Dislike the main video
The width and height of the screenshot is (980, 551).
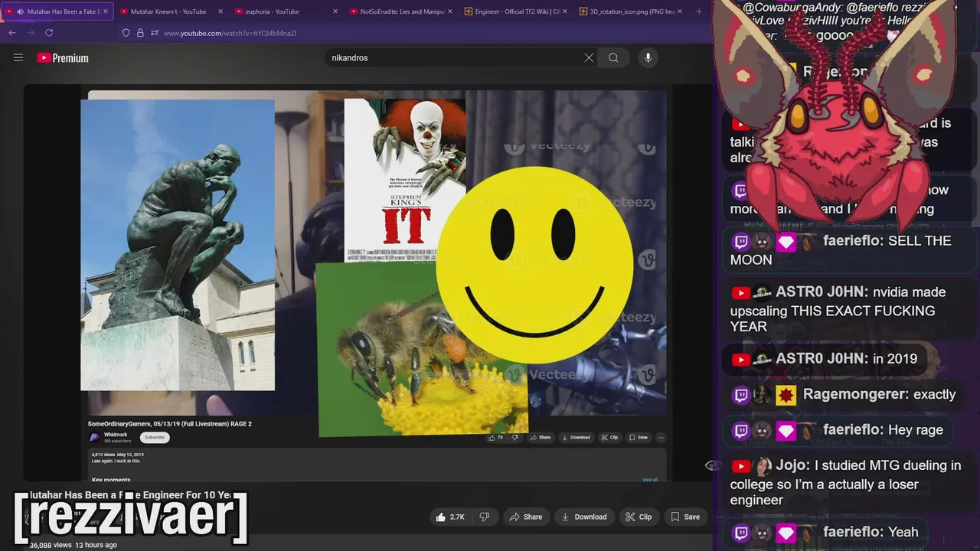click(484, 517)
